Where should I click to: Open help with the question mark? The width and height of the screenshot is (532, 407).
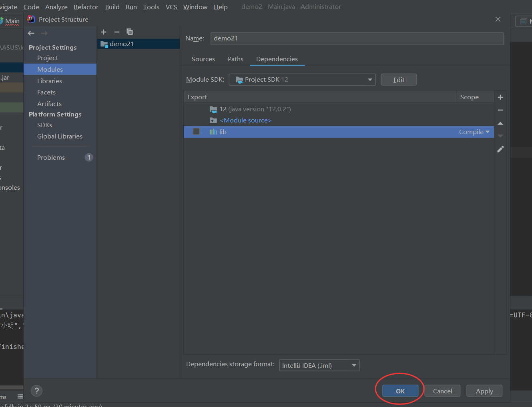(37, 391)
